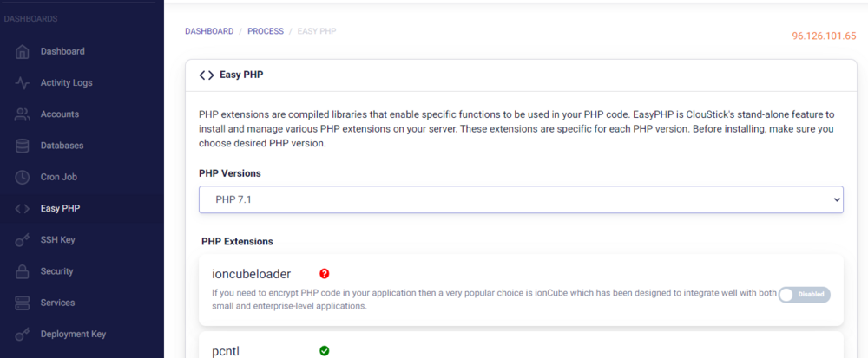
Task: Click the server IP address 96.126.101.65
Action: click(x=824, y=36)
